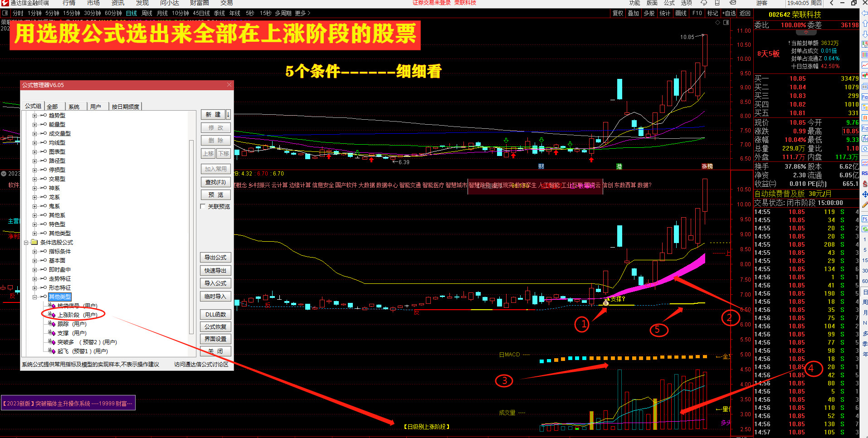Expand the 能量型 tree node
The image size is (868, 438).
pyautogui.click(x=34, y=125)
